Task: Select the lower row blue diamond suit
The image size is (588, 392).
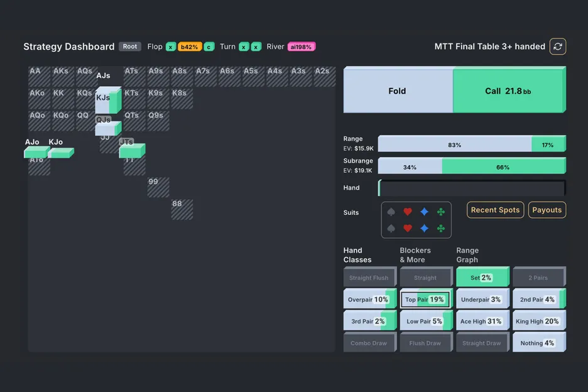Action: pos(424,229)
